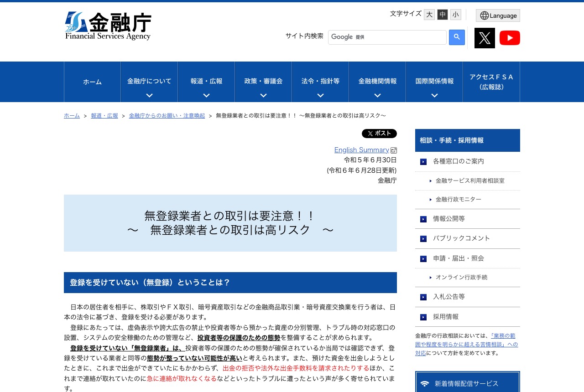Expand the 国際関係情報 menu chevron
This screenshot has width=584, height=392.
(434, 95)
